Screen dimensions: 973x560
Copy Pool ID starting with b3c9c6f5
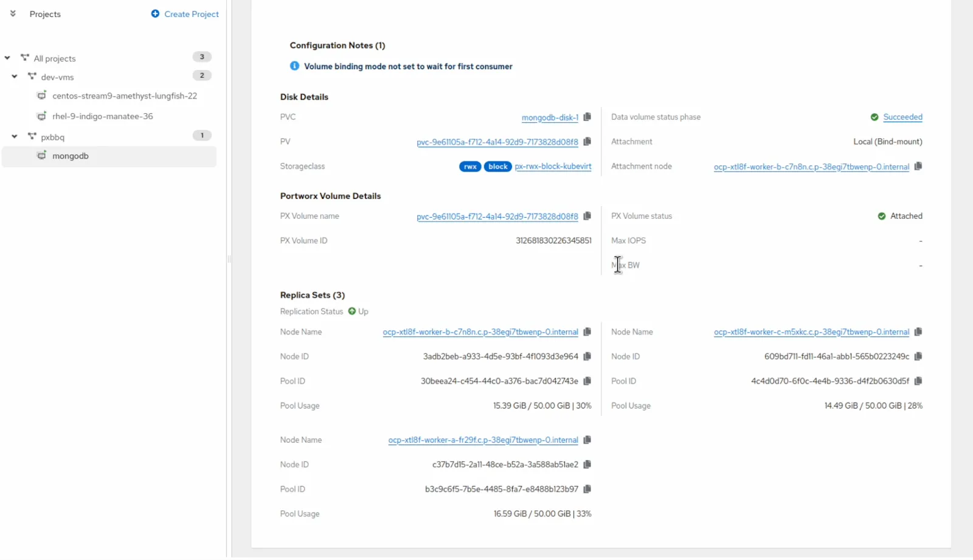pos(587,489)
